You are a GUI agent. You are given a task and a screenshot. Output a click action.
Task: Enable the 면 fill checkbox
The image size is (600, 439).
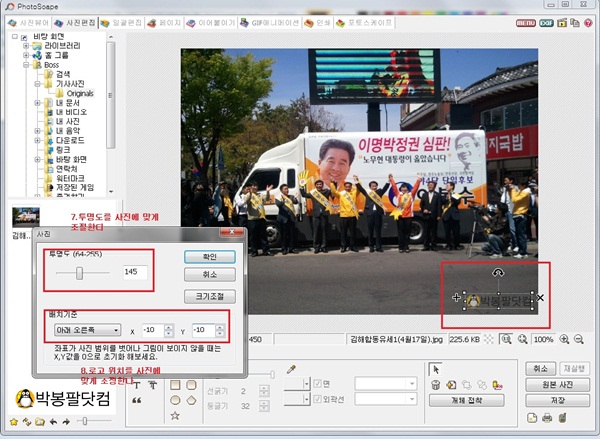[316, 383]
